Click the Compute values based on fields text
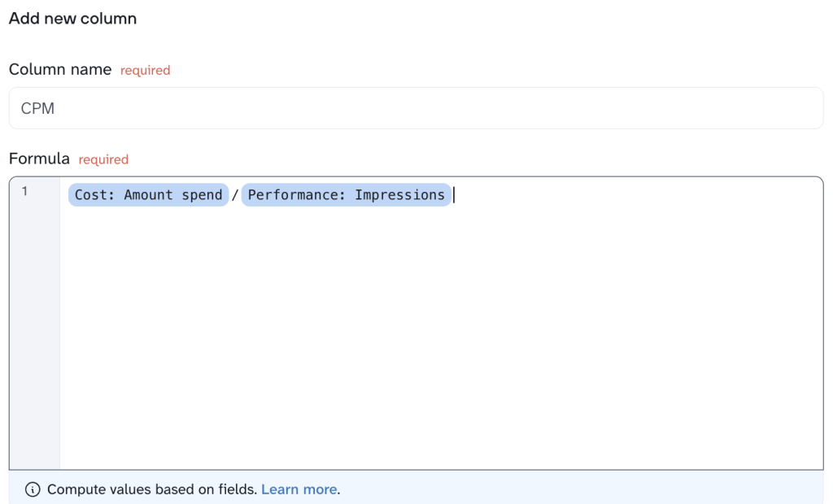The width and height of the screenshot is (833, 504). click(x=151, y=489)
